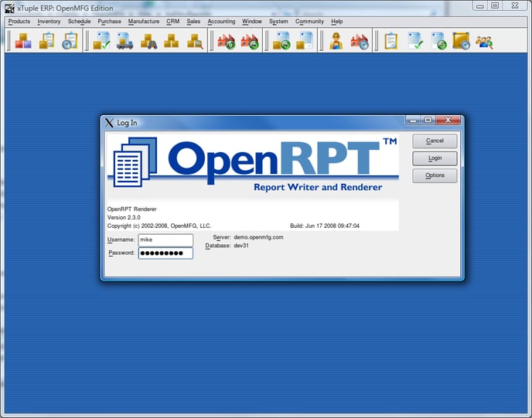
Task: Click the plain stacked gold boxes icon
Action: pos(172,41)
